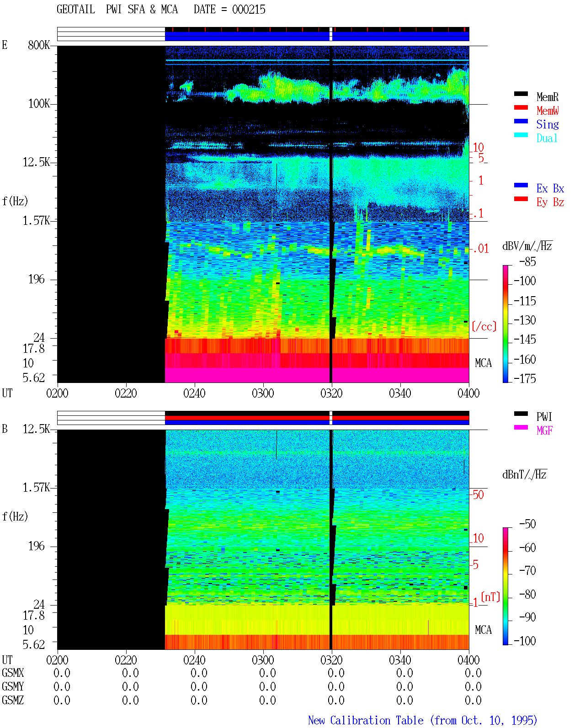Viewport: 585px width, 728px height.
Task: Click the dBnT color scale bar
Action: tap(505, 586)
